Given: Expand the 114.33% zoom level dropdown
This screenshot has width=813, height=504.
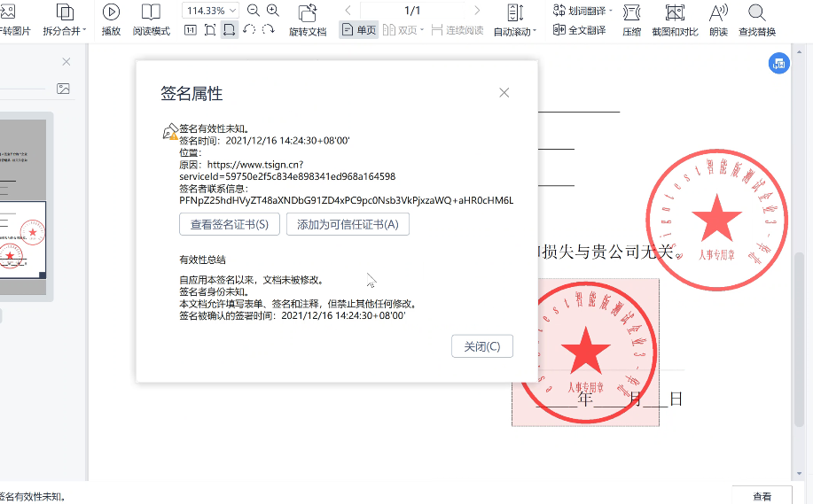Looking at the screenshot, I should 233,11.
